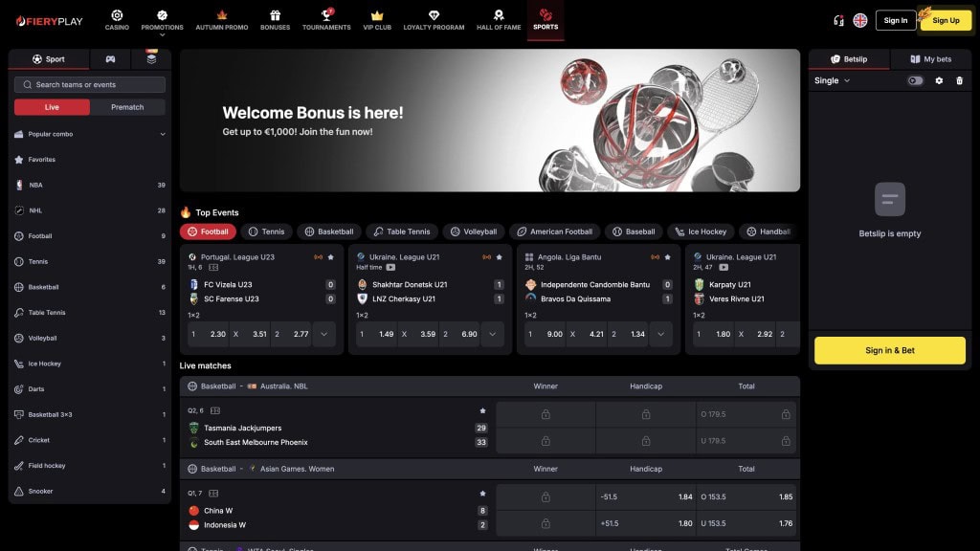This screenshot has height=551, width=980.
Task: Filter top events by Tennis
Action: (266, 231)
